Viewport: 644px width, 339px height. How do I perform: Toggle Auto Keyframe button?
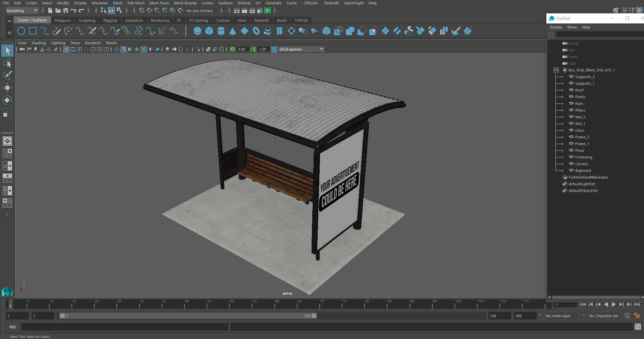pos(627,316)
